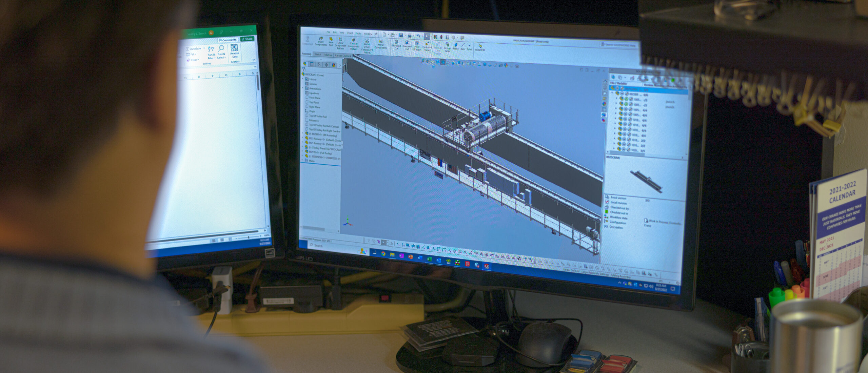Click the Rebuild traffic light icon
This screenshot has height=373, width=868.
pos(441,37)
